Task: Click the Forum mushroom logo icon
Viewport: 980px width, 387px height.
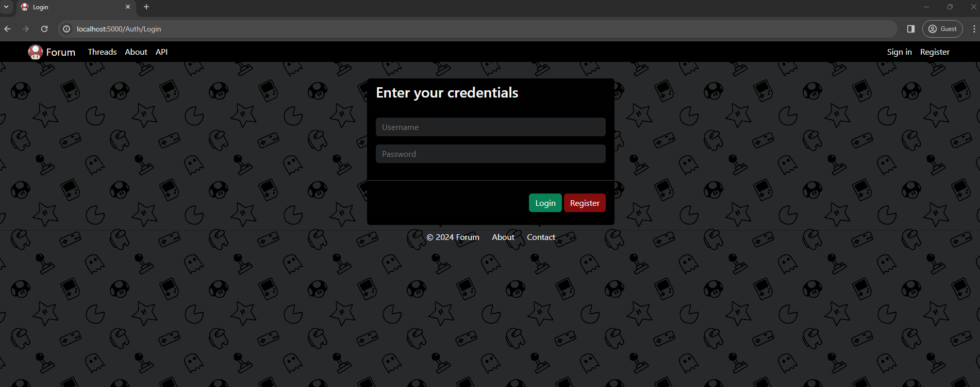Action: (35, 52)
